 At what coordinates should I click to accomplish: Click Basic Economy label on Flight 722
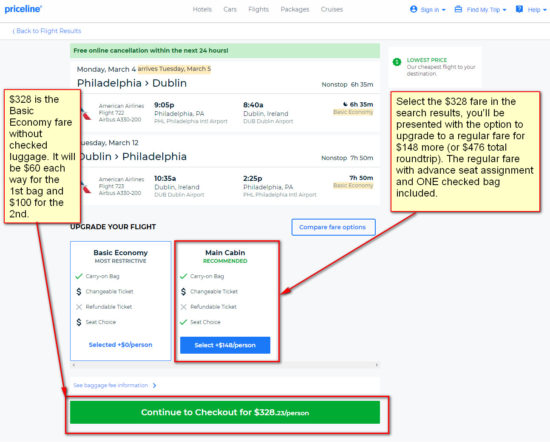tap(353, 112)
